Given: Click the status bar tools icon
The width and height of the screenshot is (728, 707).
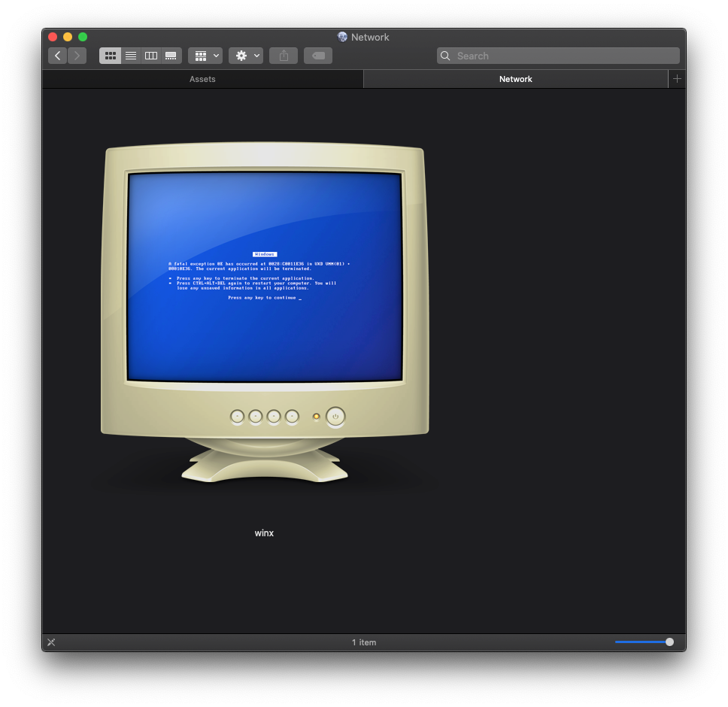Looking at the screenshot, I should pos(51,642).
